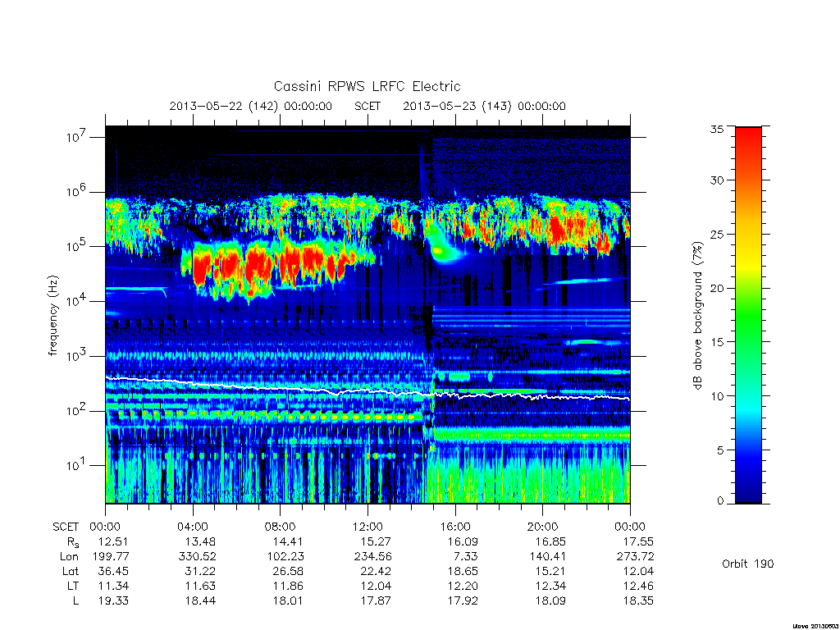The image size is (840, 630).
Task: Click the 10^3 frequency tick label
Action: click(76, 356)
